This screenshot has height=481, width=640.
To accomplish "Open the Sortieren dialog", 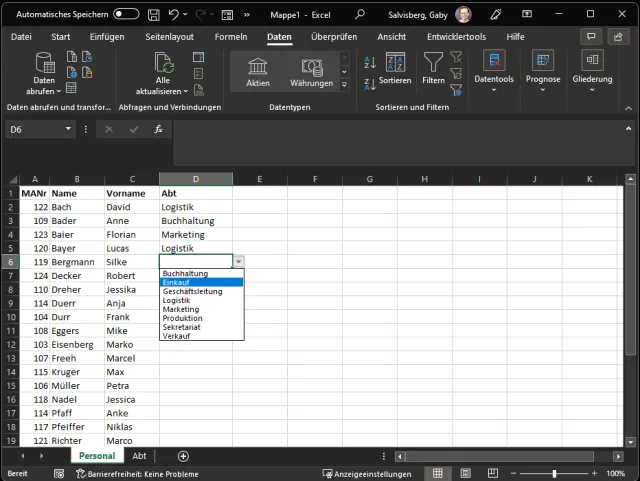I will pos(394,69).
